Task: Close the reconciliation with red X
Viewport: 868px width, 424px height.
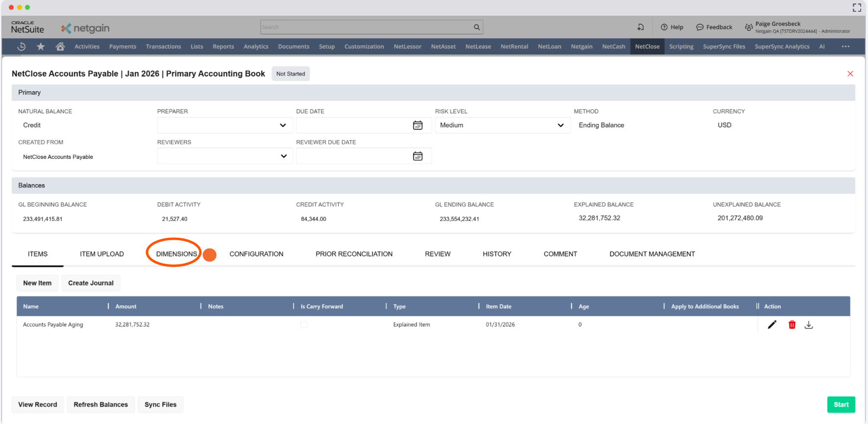Action: click(850, 74)
